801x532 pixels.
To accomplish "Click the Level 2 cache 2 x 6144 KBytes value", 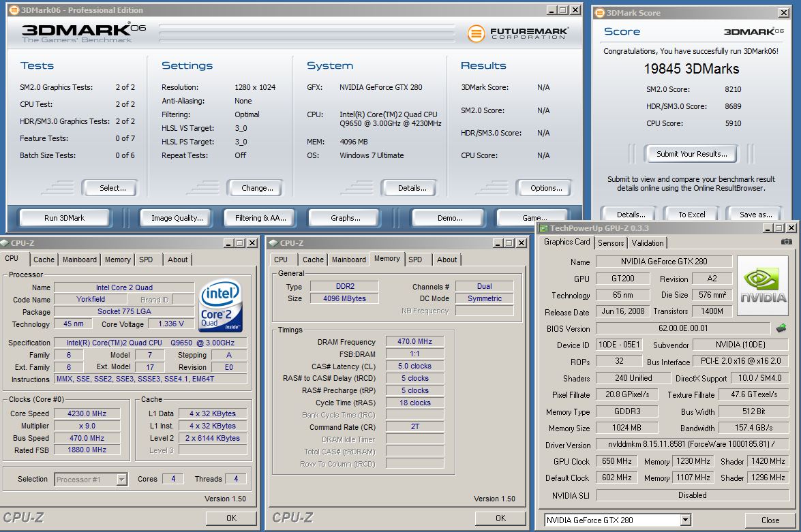I will [x=213, y=438].
